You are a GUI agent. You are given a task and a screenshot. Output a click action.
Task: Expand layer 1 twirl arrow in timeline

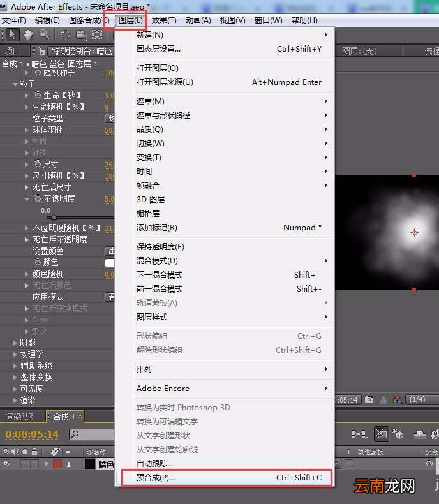tap(47, 464)
